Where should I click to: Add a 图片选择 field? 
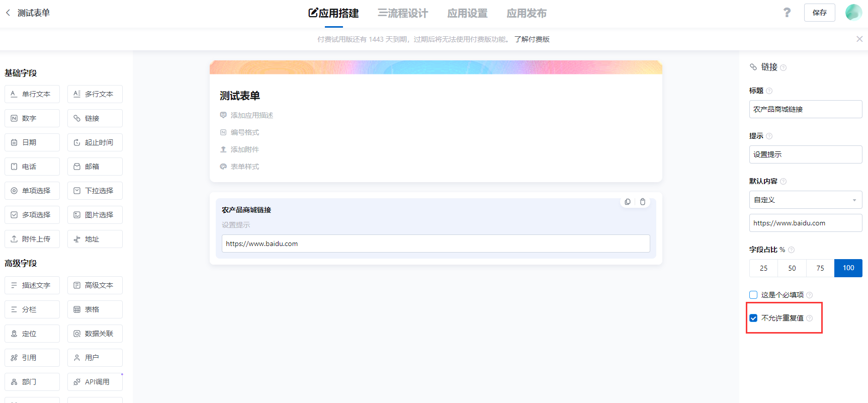[95, 215]
